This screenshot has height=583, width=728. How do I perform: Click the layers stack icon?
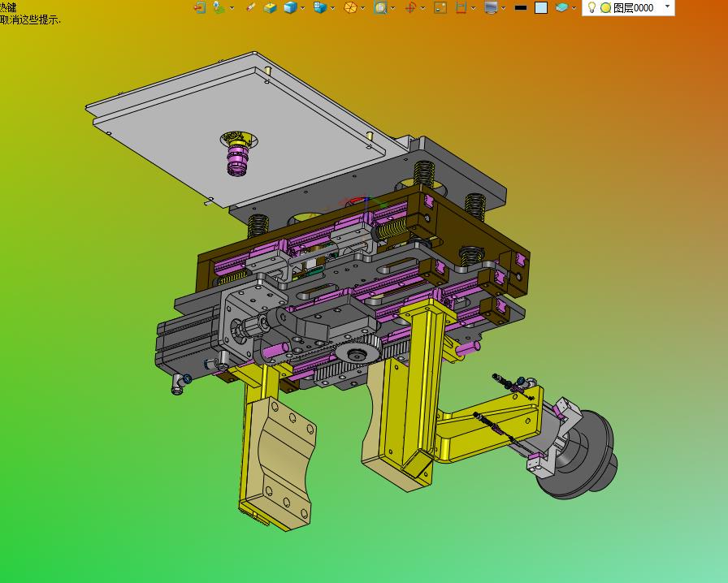point(561,7)
